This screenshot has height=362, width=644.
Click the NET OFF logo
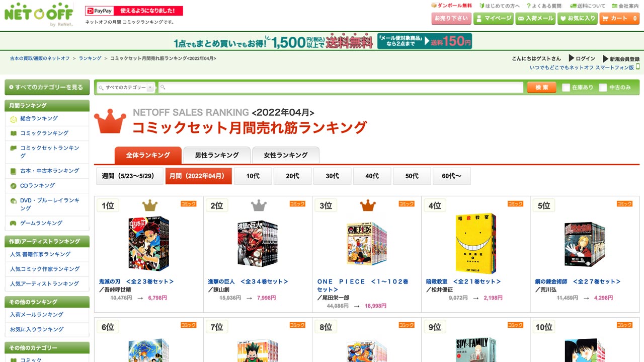[39, 15]
